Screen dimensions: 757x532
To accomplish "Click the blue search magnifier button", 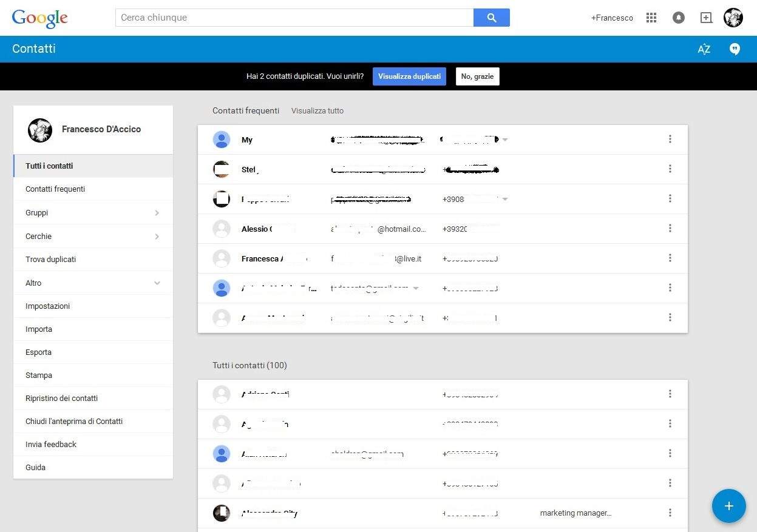I will coord(491,18).
